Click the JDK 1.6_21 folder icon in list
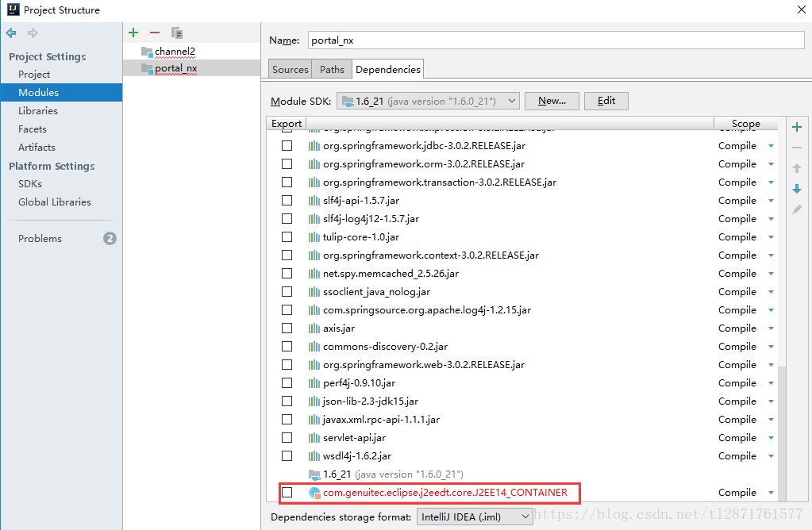Image resolution: width=812 pixels, height=530 pixels. [x=314, y=474]
